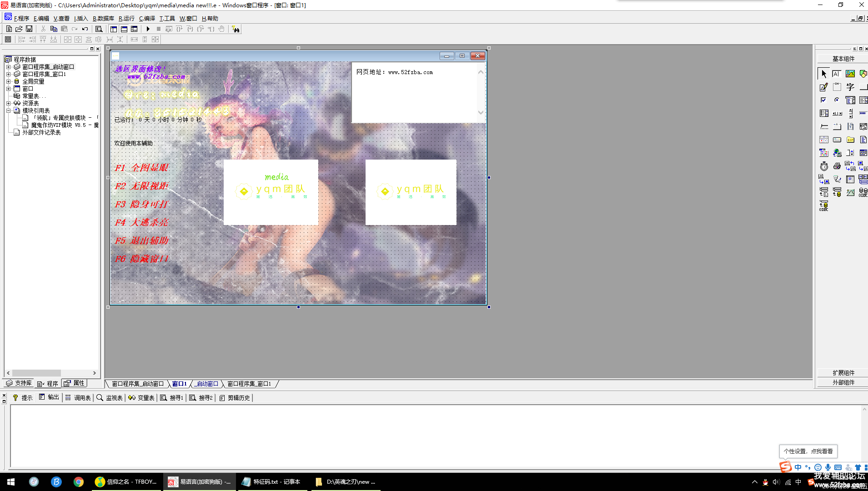The image size is (868, 491).
Task: Click the 外部组件 section button
Action: point(843,382)
